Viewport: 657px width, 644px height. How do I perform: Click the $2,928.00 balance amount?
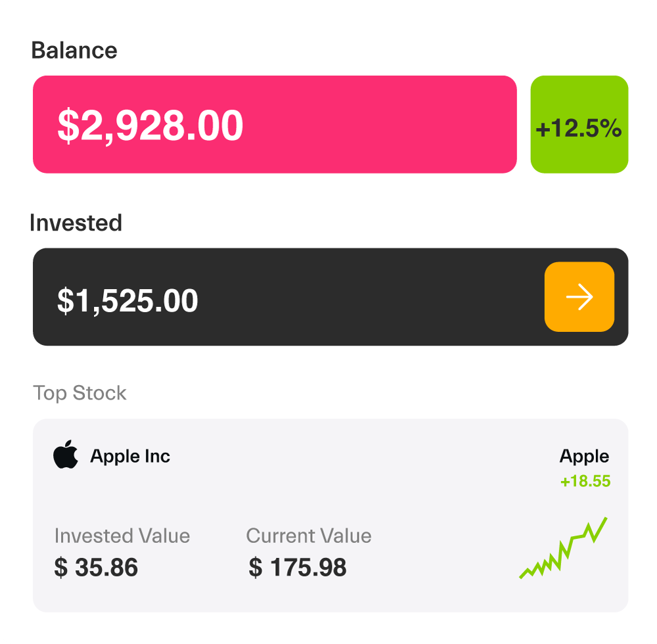click(x=150, y=126)
